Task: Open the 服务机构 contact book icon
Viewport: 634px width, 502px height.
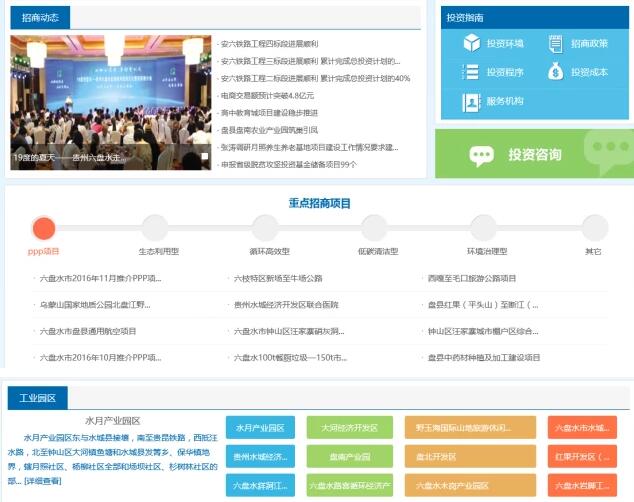Action: pos(472,101)
